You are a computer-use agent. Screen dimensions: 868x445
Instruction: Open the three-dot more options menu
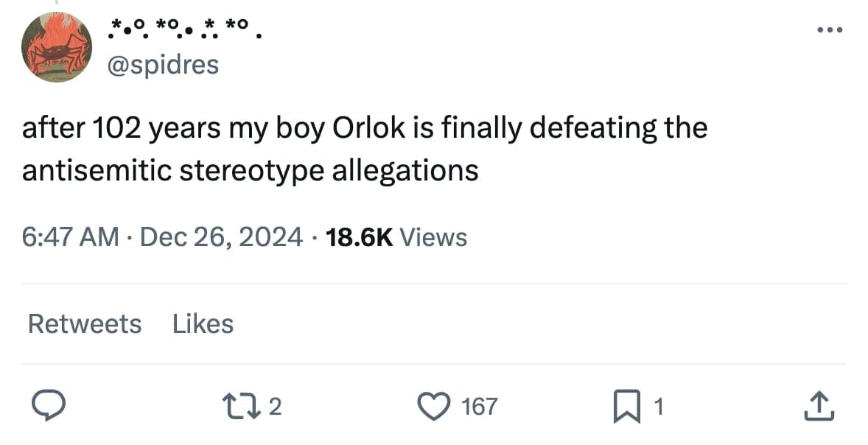(828, 30)
